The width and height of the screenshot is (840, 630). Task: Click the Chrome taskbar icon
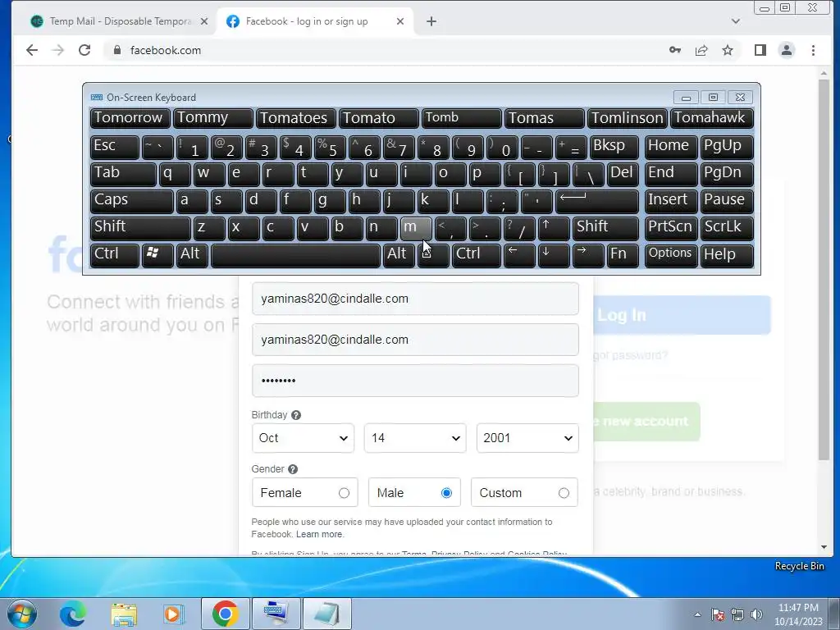click(x=226, y=614)
